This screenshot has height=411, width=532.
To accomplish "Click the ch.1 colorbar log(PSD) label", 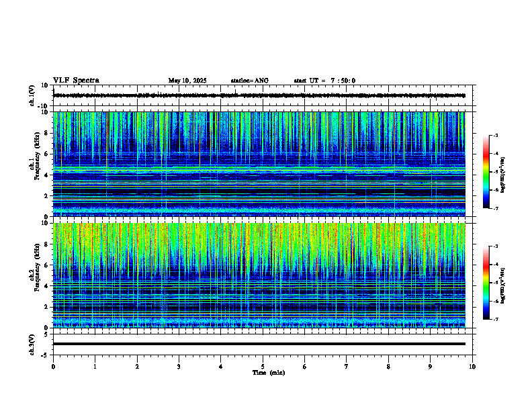I will [x=503, y=175].
